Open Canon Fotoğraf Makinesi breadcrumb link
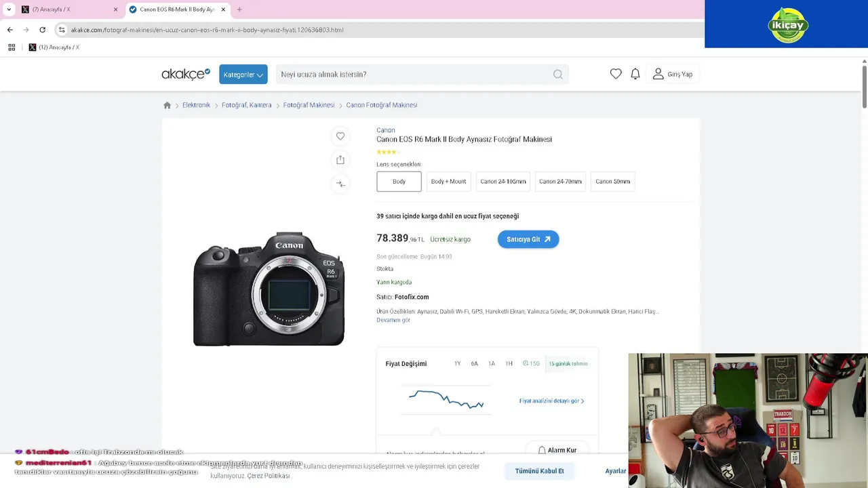The width and height of the screenshot is (868, 488). point(381,105)
